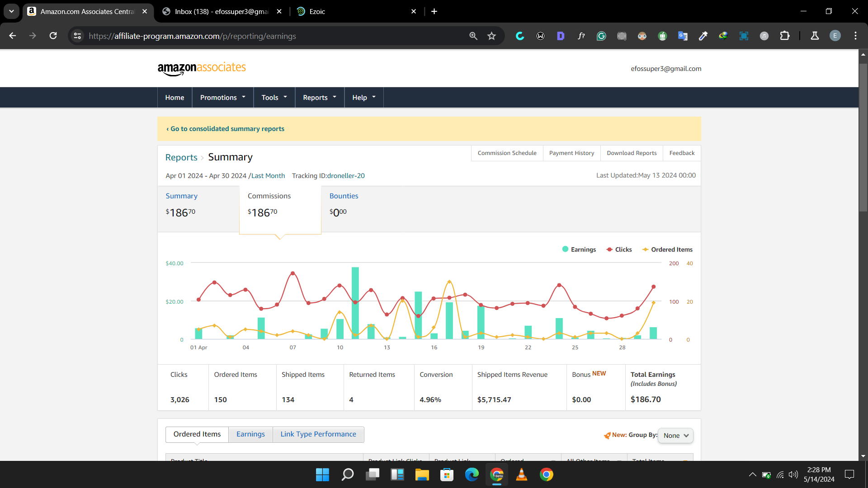Image resolution: width=868 pixels, height=488 pixels.
Task: Reload the page with the refresh icon
Action: coord(53,36)
